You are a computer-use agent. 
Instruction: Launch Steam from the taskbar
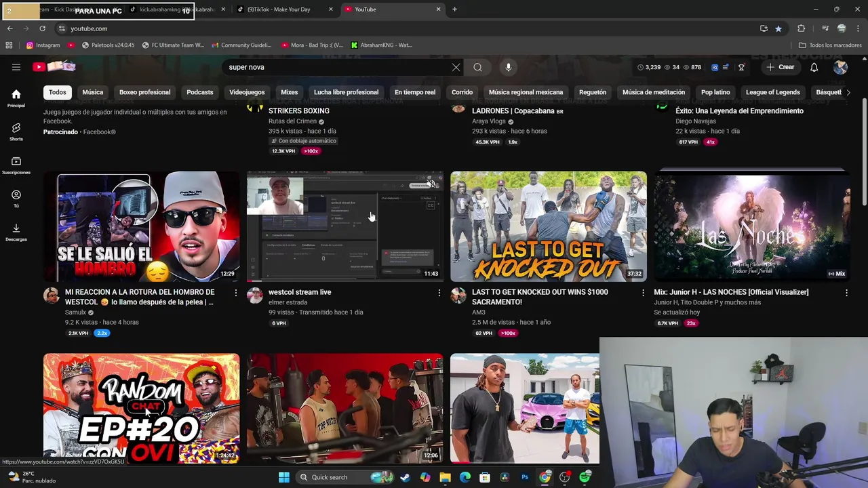[405, 477]
